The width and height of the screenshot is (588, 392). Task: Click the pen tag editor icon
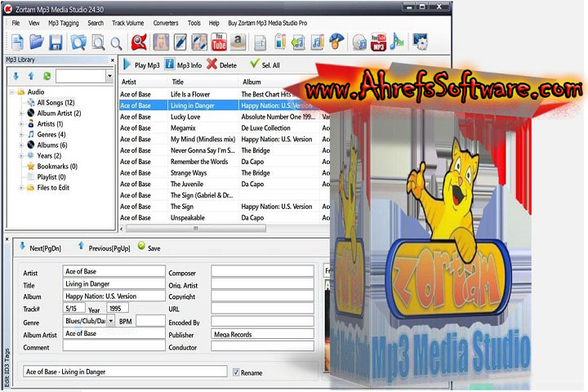(180, 42)
